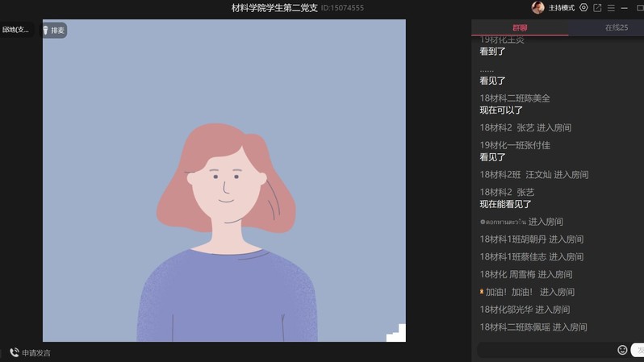Minimize the meeting window
The image size is (644, 362).
[627, 8]
